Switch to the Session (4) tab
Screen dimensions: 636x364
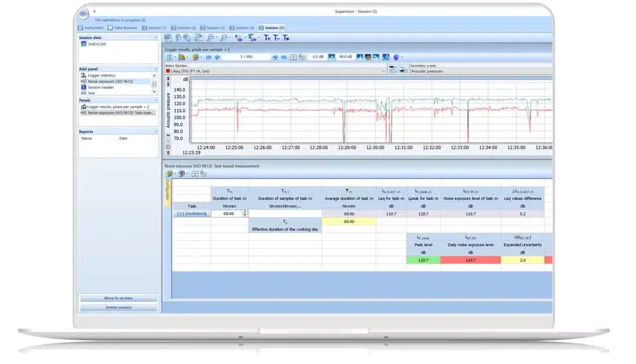point(242,28)
